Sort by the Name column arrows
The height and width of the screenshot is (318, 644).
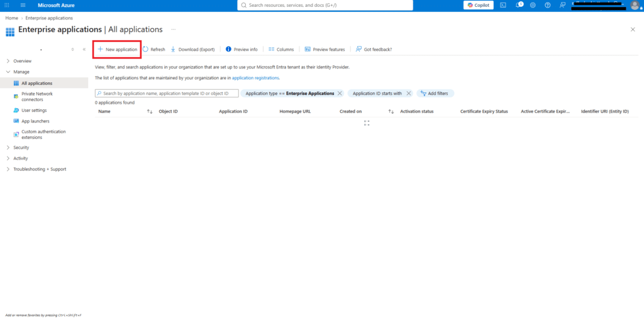[150, 112]
